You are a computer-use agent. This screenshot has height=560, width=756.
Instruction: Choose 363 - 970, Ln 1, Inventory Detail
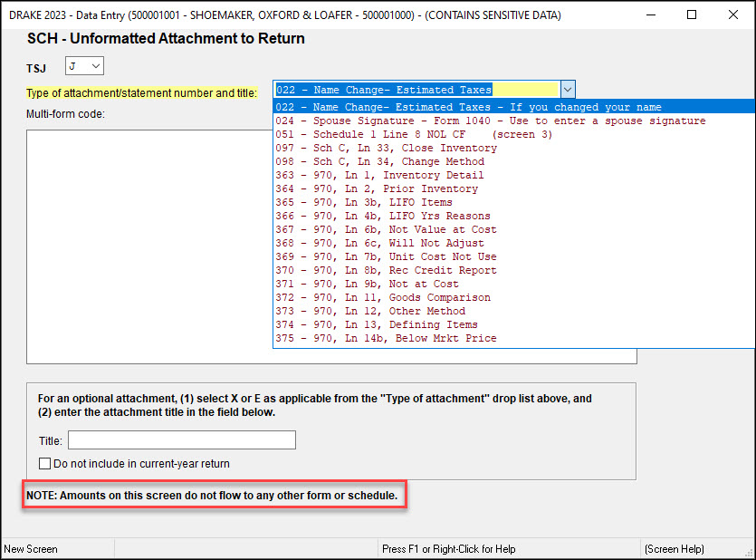coord(514,175)
